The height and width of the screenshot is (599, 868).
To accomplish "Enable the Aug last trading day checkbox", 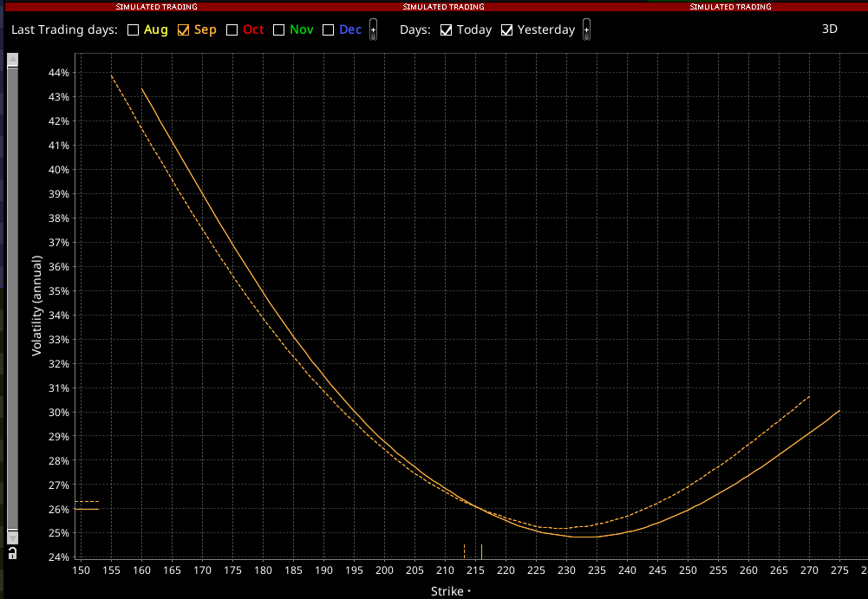I will point(133,29).
